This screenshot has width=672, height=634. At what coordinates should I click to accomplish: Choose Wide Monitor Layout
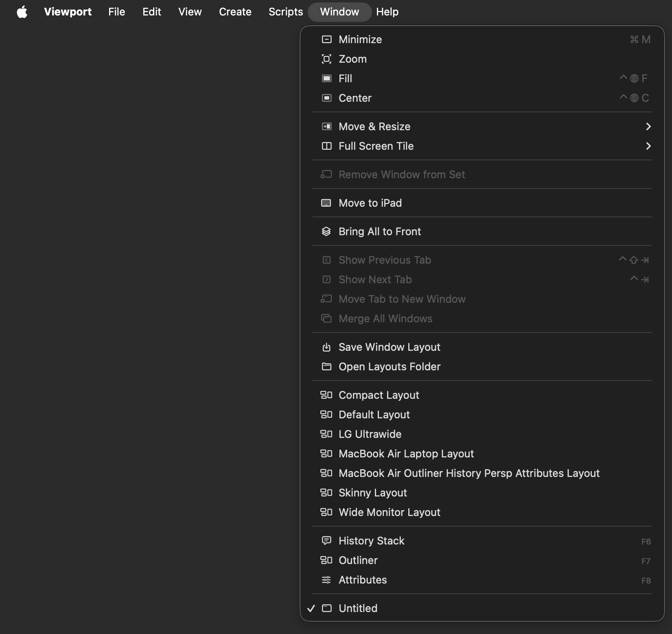(482, 512)
